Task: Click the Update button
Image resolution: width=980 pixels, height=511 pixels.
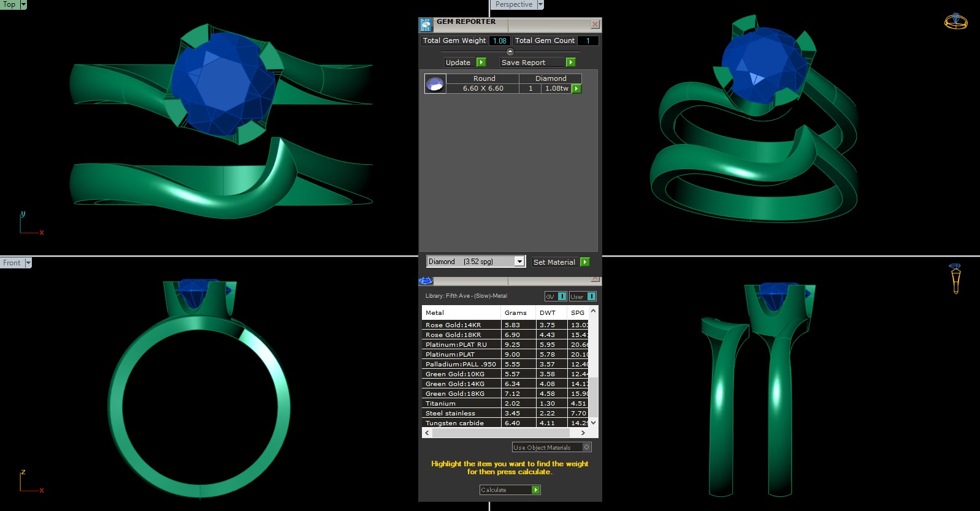Action: tap(460, 62)
